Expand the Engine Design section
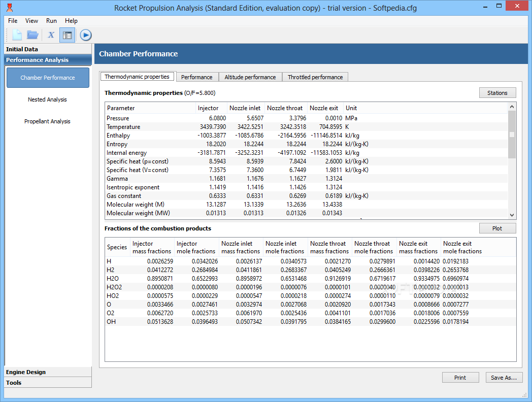The height and width of the screenshot is (402, 532). coord(48,372)
